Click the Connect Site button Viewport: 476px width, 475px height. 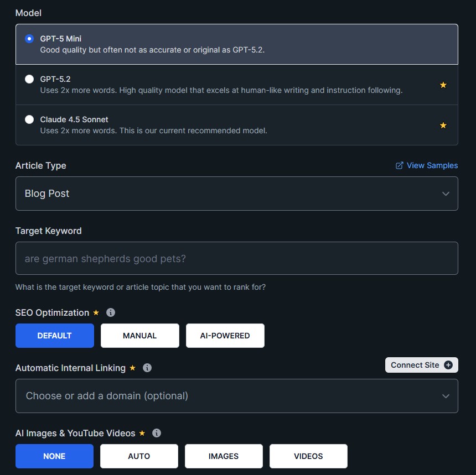(421, 365)
